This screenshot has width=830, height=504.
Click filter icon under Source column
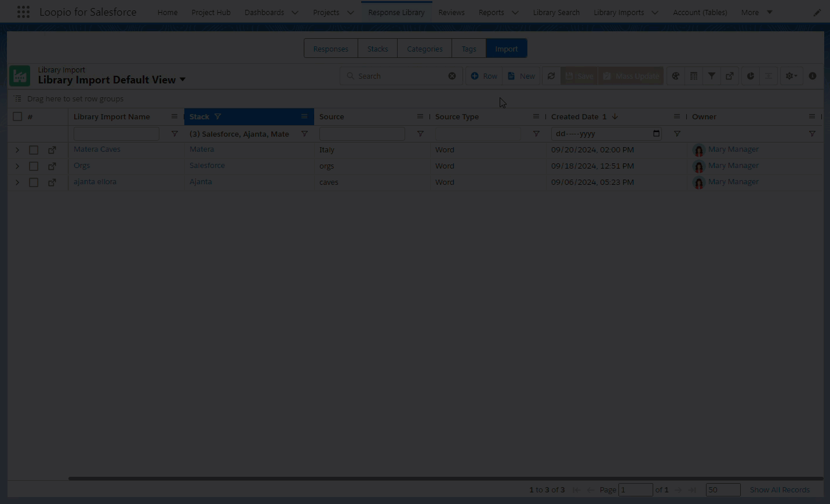[420, 134]
